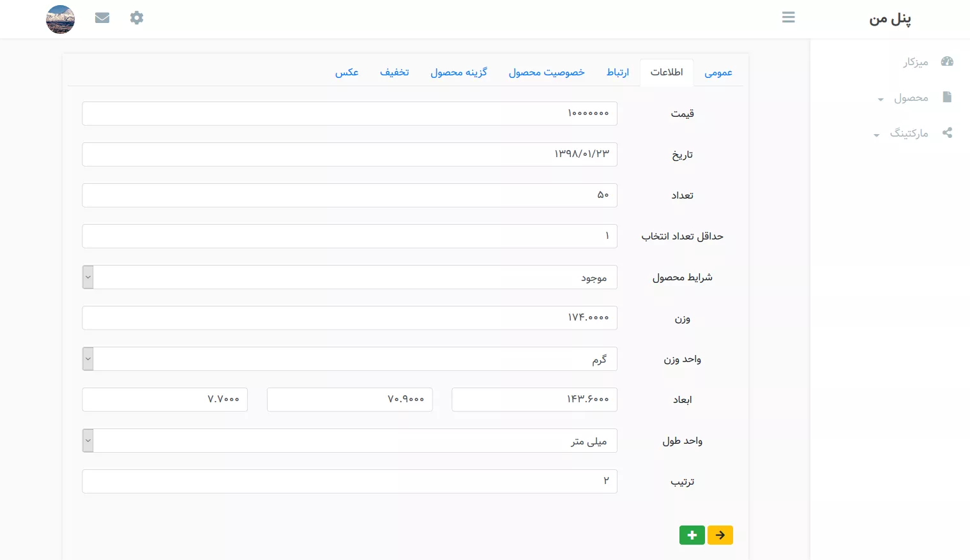Click the پنل من title link
Viewport: 970px width, 560px height.
pos(890,19)
